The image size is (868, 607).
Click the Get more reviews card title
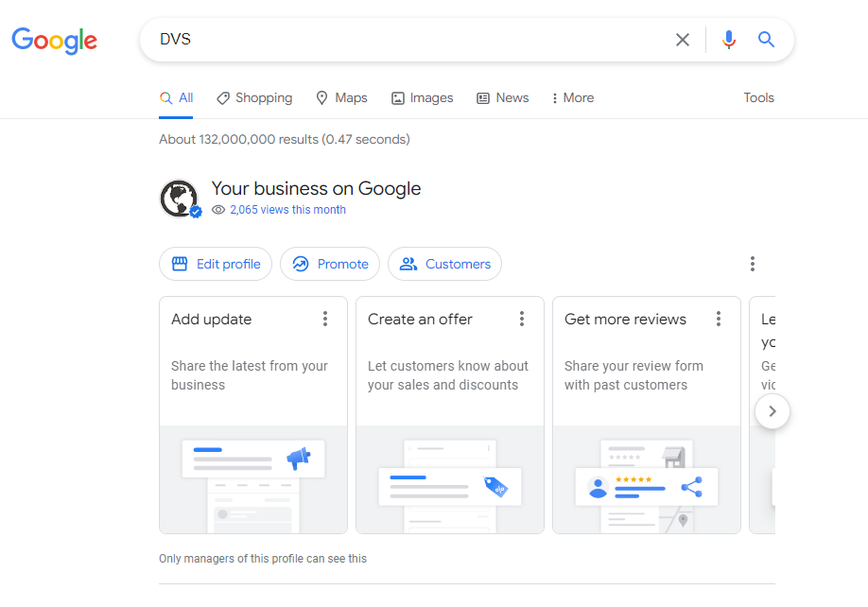[626, 320]
